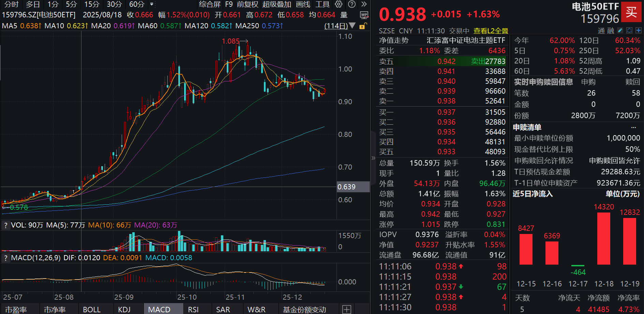The height and width of the screenshot is (314, 644).
Task: Click the plus icon after 基金份额变动 tab
Action: (347, 309)
